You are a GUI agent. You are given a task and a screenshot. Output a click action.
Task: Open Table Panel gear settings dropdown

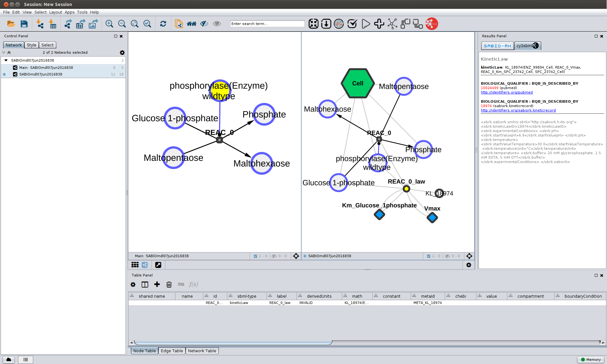click(x=133, y=285)
